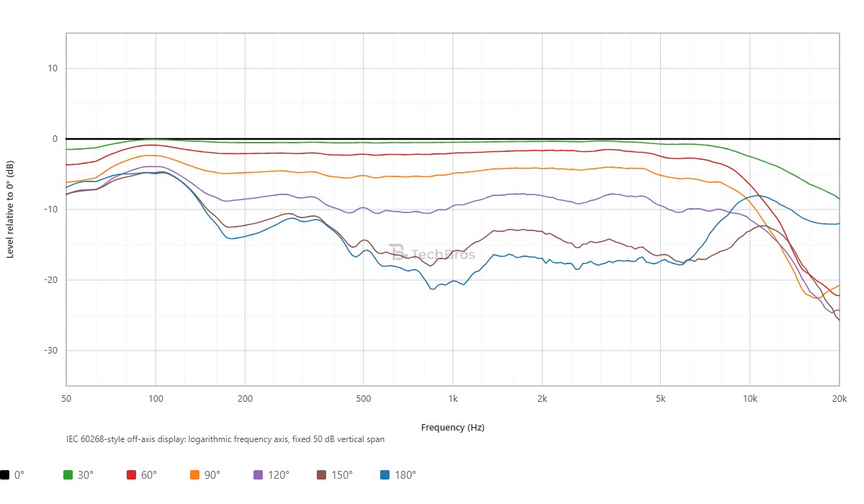Click the brown 150° legend color swatch
The width and height of the screenshot is (864, 504).
(x=322, y=475)
